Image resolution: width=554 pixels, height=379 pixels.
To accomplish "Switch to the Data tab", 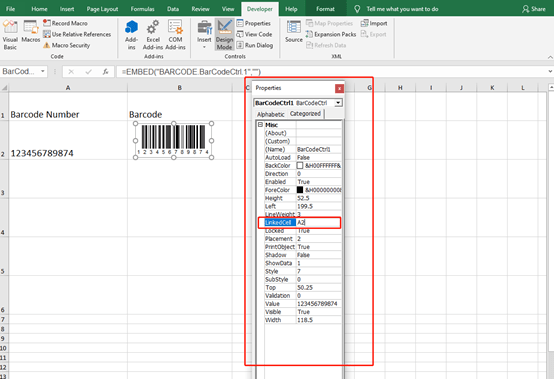I will (173, 9).
